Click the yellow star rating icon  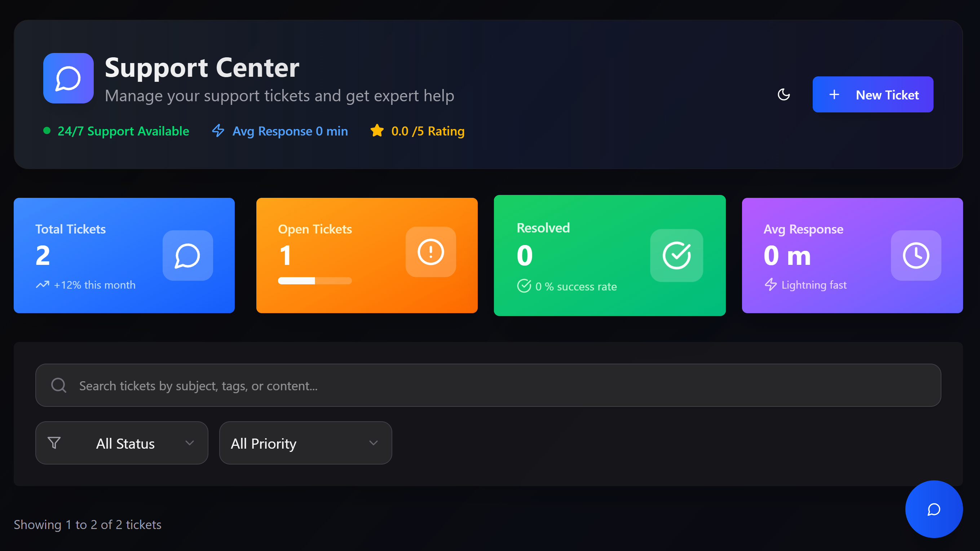point(377,131)
